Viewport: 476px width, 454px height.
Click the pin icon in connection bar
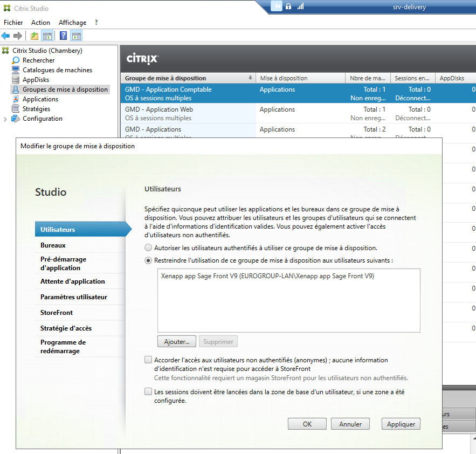click(277, 6)
